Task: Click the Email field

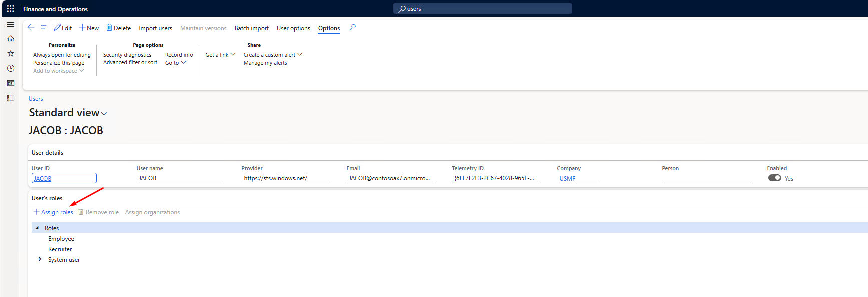Action: pos(390,178)
